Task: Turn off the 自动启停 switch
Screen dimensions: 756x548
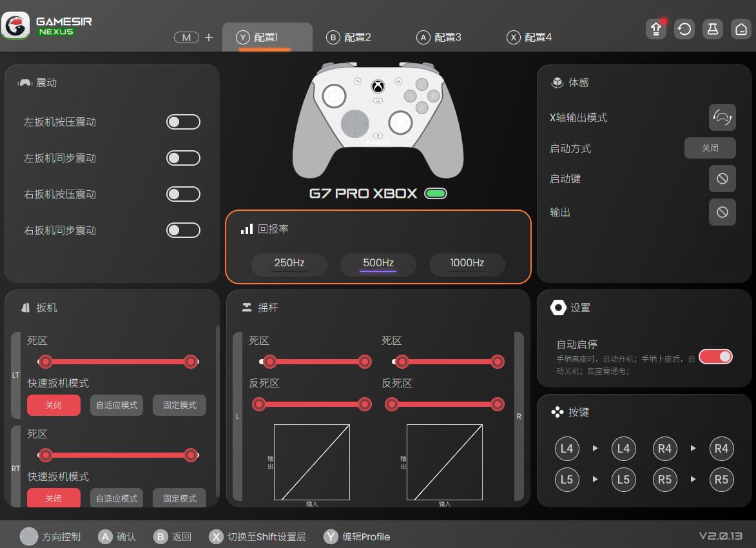Action: pyautogui.click(x=715, y=357)
